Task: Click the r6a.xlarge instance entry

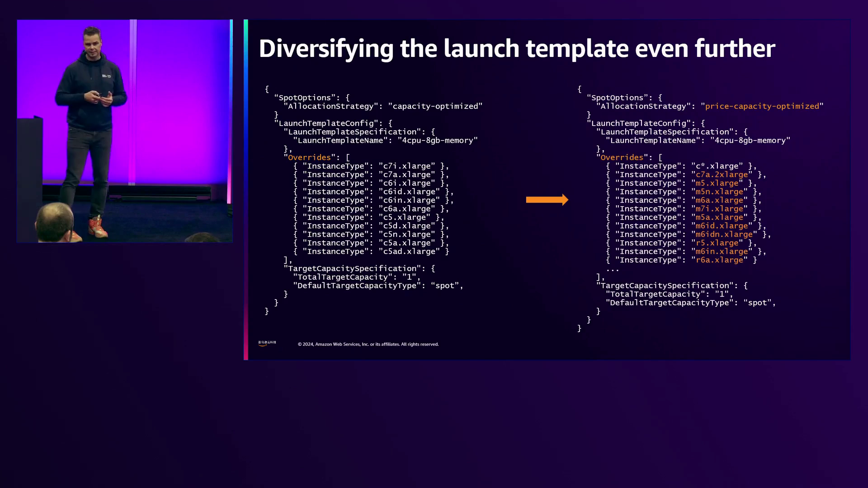Action: coord(719,260)
